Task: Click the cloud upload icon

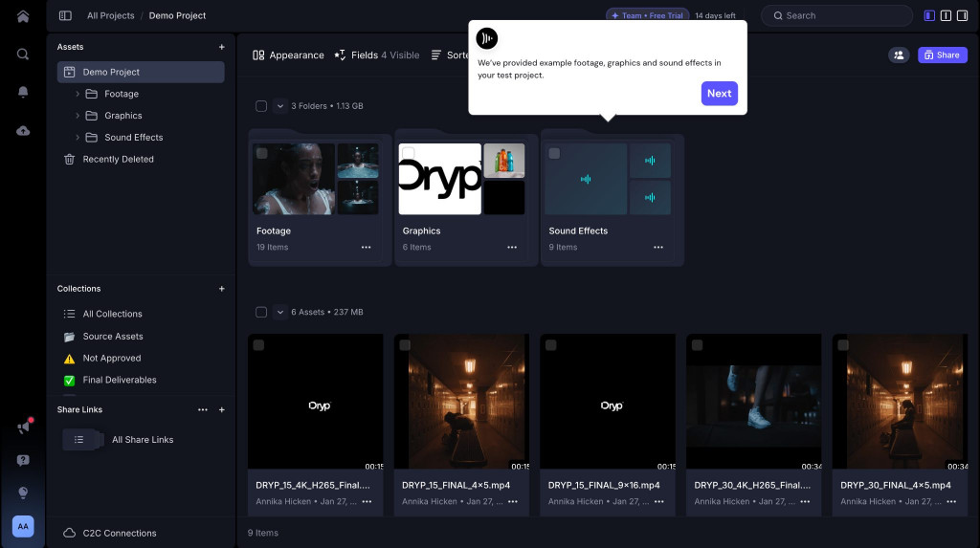Action: 23,131
